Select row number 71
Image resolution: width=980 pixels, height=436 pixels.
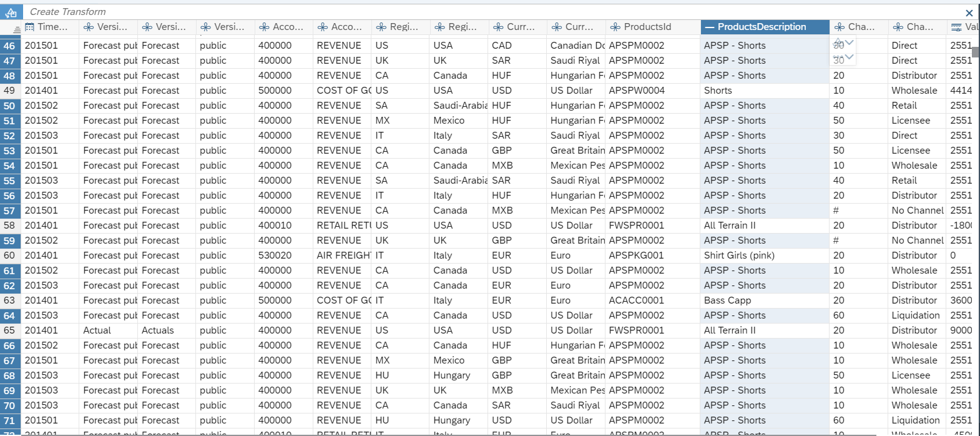click(x=10, y=420)
